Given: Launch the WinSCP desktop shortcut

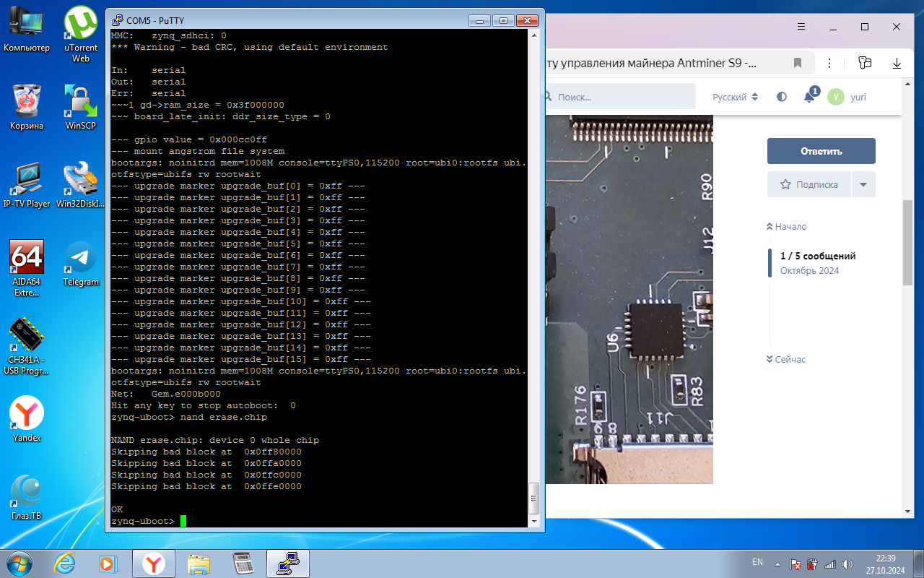Looking at the screenshot, I should 81,107.
